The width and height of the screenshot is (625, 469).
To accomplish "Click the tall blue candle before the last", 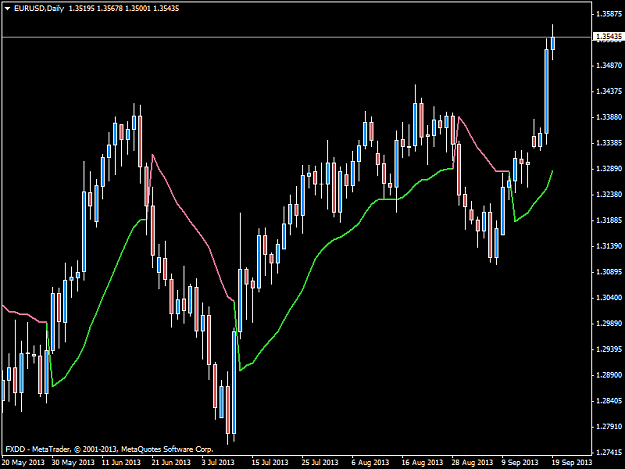I will 546,91.
